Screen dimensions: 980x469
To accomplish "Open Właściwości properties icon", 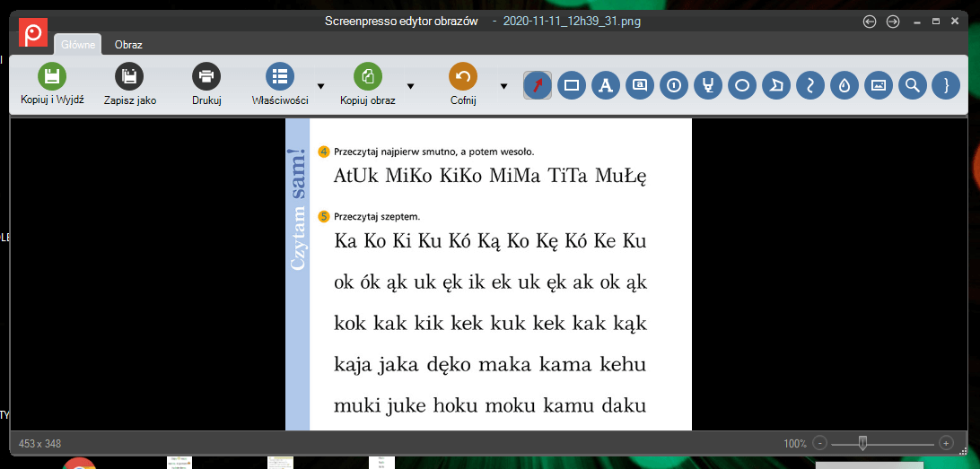I will [x=280, y=76].
